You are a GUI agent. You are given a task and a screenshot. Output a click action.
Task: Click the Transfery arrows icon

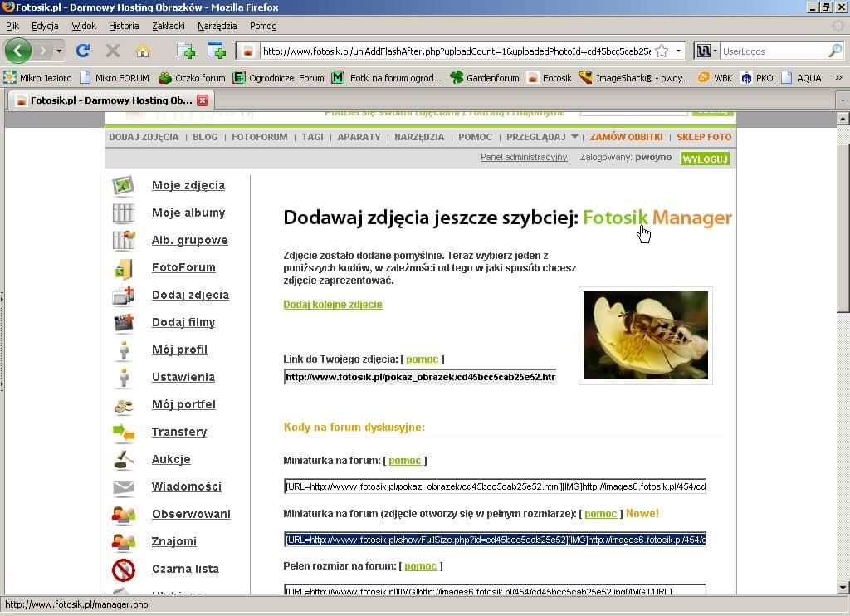pos(123,433)
